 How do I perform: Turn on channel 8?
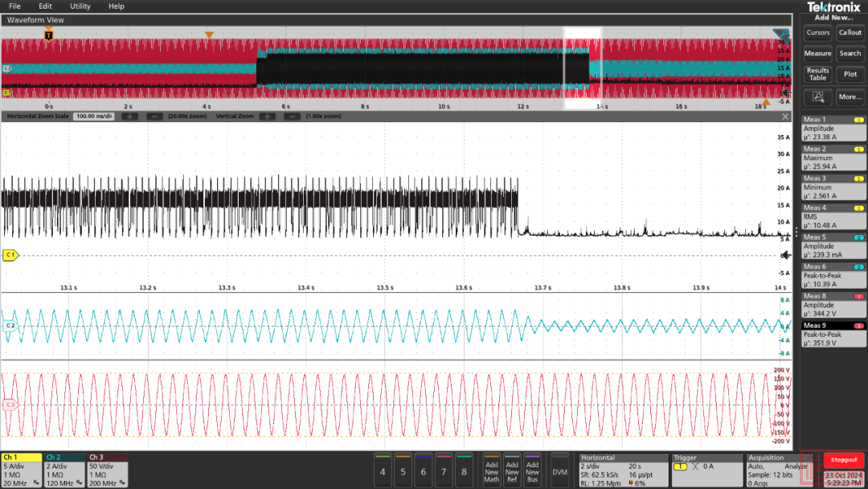(x=464, y=471)
